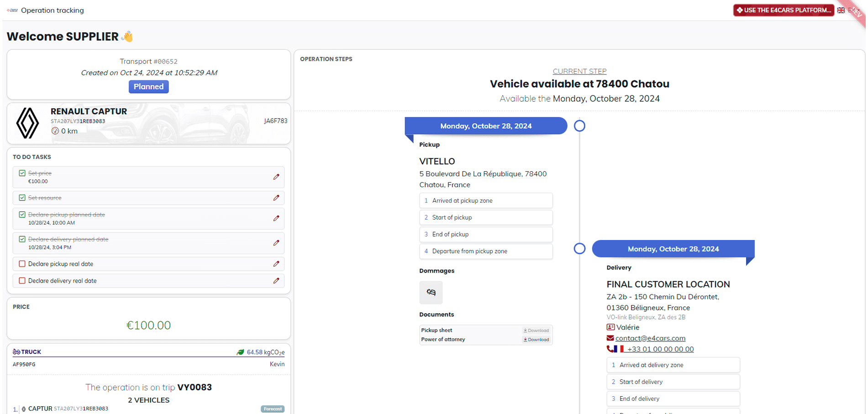Edit the Set resource task pencil icon

click(x=276, y=198)
